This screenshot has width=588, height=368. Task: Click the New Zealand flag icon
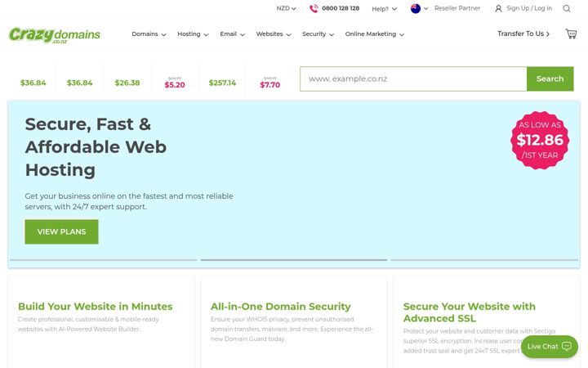coord(415,8)
